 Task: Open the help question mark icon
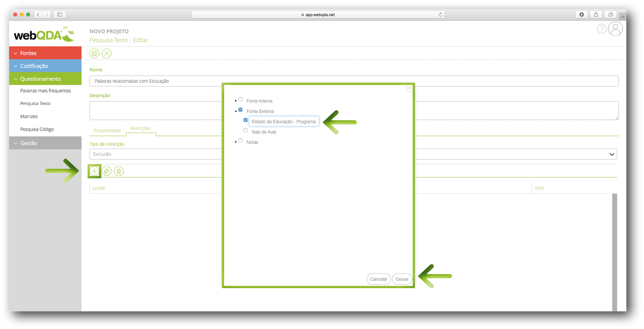pyautogui.click(x=602, y=29)
